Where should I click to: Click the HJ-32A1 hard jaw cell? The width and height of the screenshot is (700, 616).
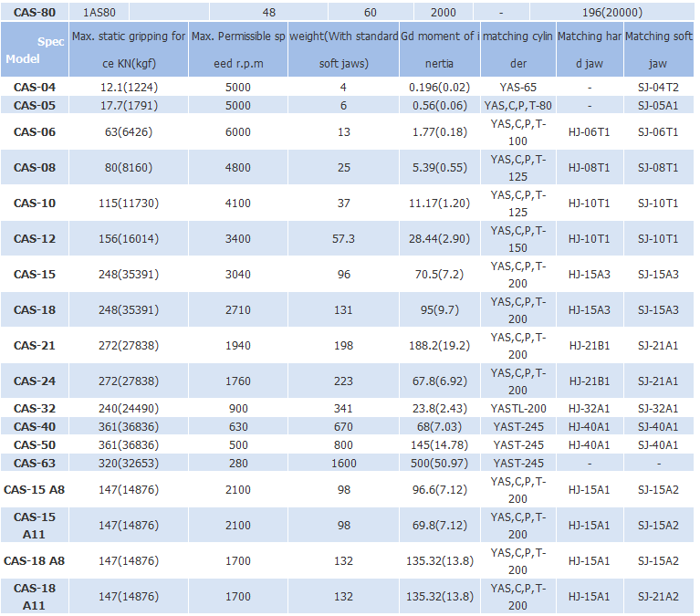[x=590, y=409]
